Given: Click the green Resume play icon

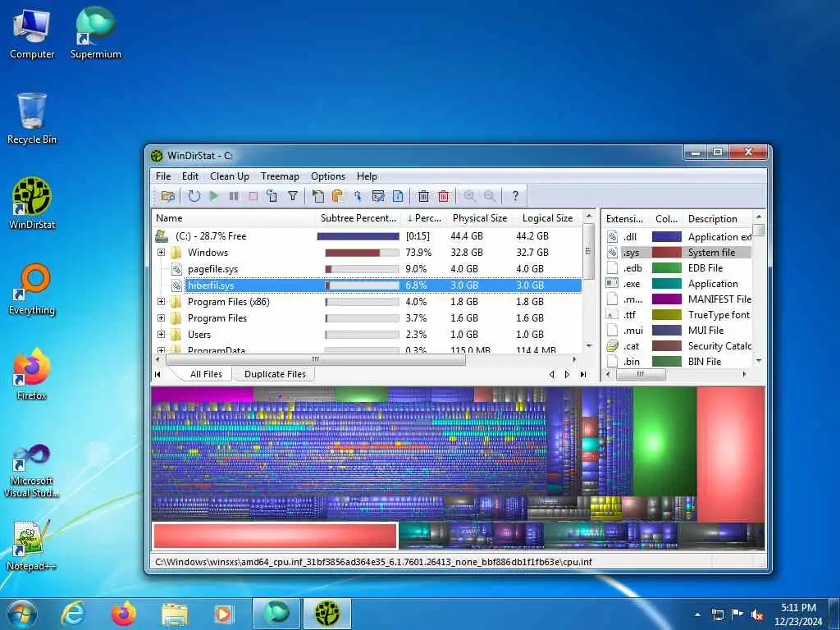Looking at the screenshot, I should (214, 196).
